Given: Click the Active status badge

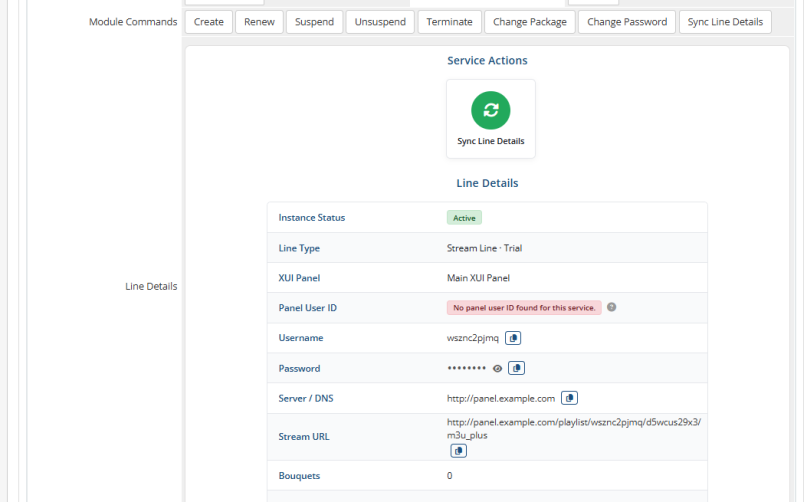Looking at the screenshot, I should coord(464,218).
